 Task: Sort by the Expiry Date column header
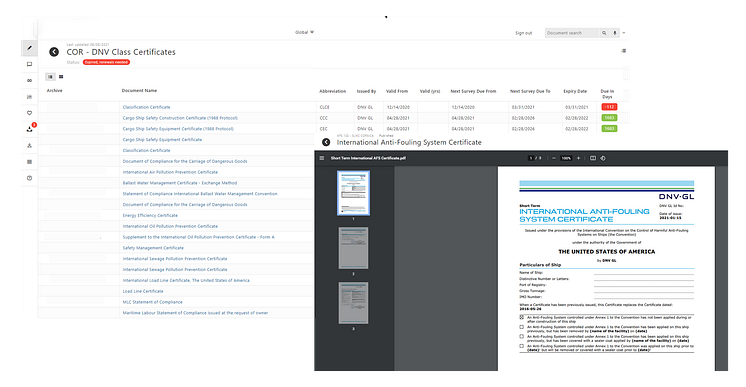click(575, 91)
